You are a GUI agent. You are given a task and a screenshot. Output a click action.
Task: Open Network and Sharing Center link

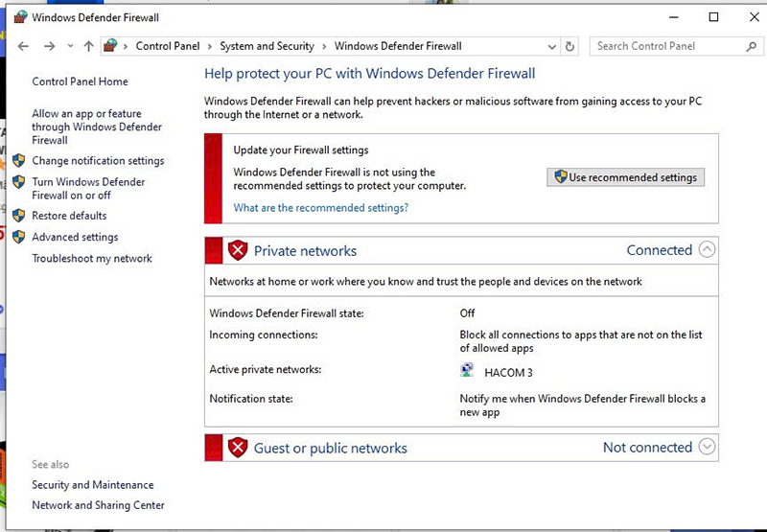tap(99, 505)
